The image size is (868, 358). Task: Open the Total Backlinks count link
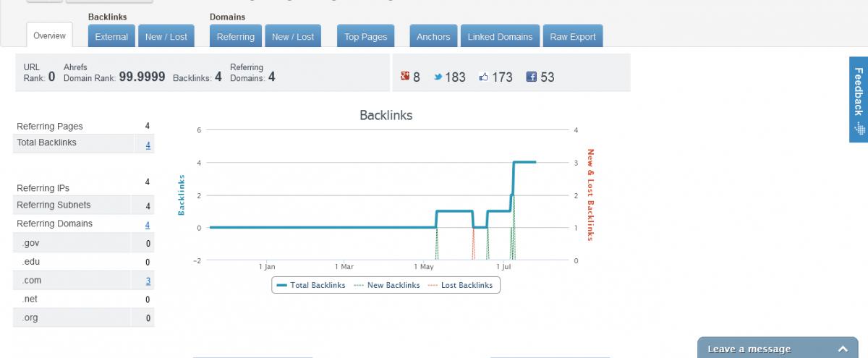[x=148, y=145]
